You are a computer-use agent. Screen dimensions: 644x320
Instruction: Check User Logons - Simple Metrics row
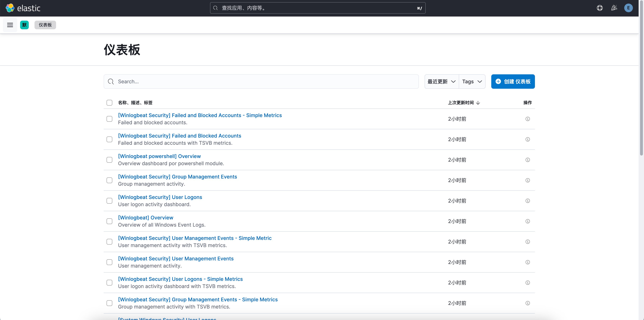pyautogui.click(x=109, y=283)
